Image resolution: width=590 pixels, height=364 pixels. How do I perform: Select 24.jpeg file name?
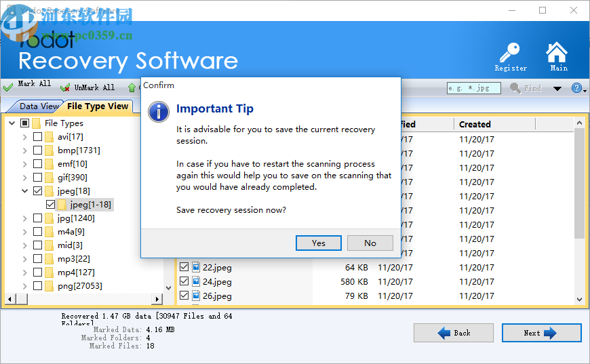[217, 282]
